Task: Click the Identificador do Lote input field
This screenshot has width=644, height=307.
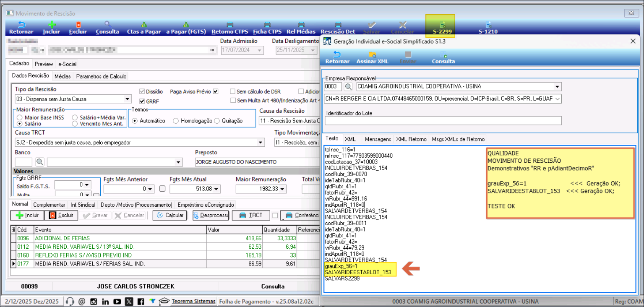Action: pos(443,121)
